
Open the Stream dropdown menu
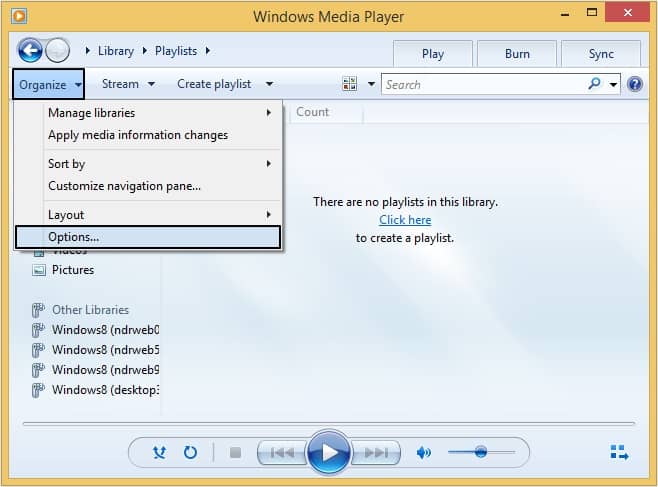click(128, 84)
